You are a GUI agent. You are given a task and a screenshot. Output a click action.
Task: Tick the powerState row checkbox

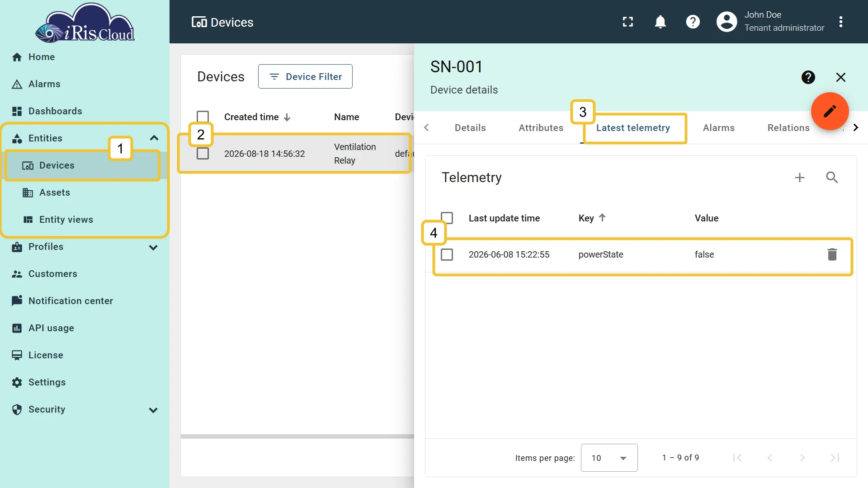[x=447, y=254]
